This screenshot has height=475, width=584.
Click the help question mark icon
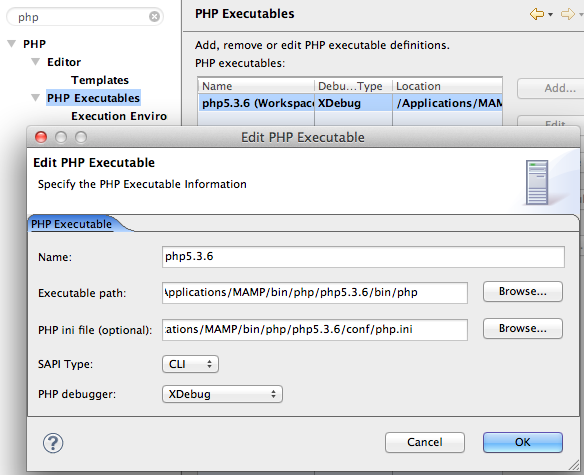coord(53,443)
